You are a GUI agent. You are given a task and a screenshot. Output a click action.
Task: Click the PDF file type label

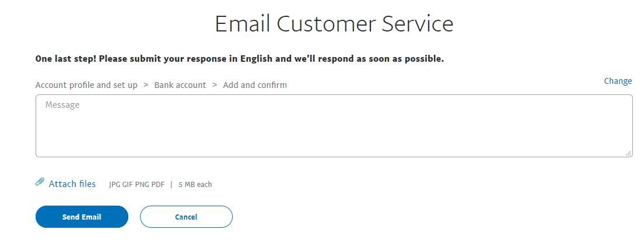(x=157, y=185)
